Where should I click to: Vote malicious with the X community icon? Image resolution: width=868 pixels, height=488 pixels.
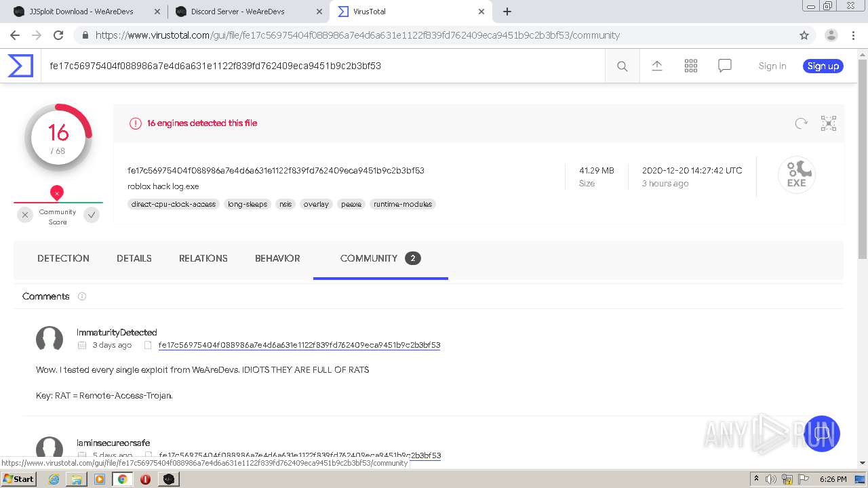coord(25,215)
